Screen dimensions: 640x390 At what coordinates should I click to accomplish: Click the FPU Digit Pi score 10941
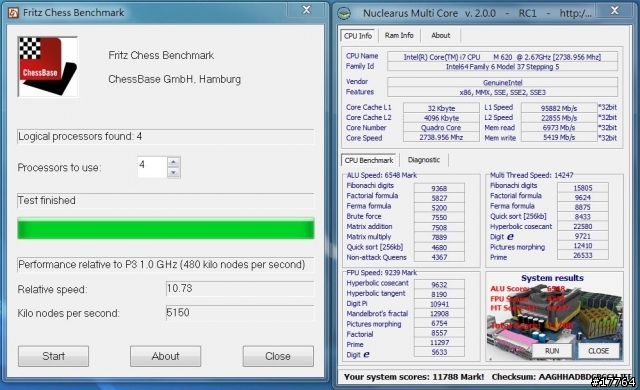coord(439,304)
